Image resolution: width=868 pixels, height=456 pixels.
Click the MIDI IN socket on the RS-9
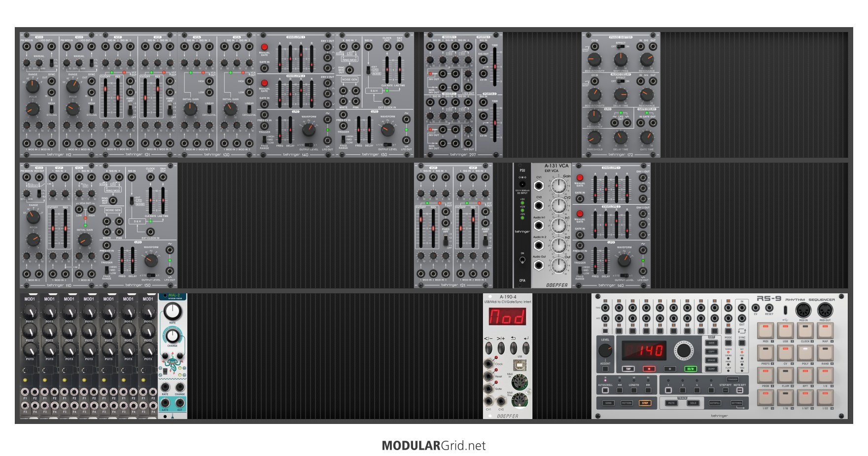(803, 310)
